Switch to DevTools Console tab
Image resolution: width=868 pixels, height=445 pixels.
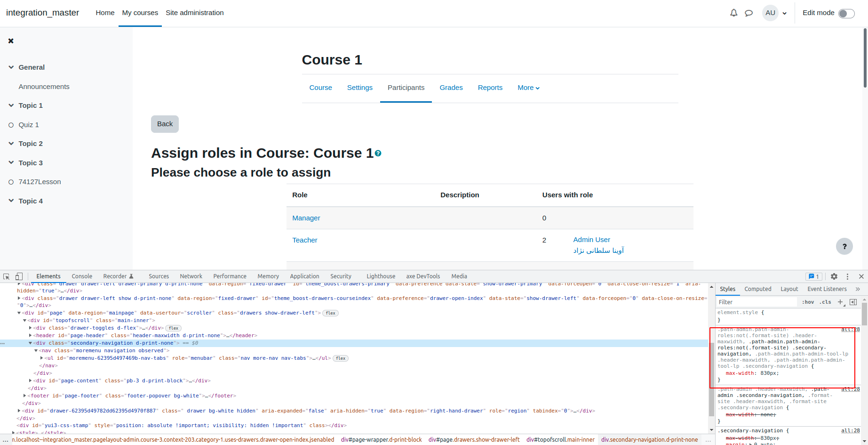coord(82,276)
